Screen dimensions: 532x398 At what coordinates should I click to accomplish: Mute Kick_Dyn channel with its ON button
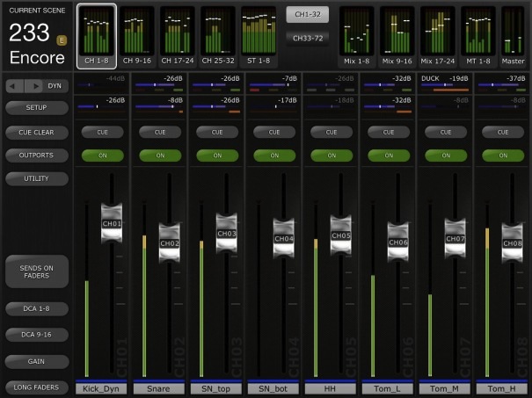(x=102, y=155)
